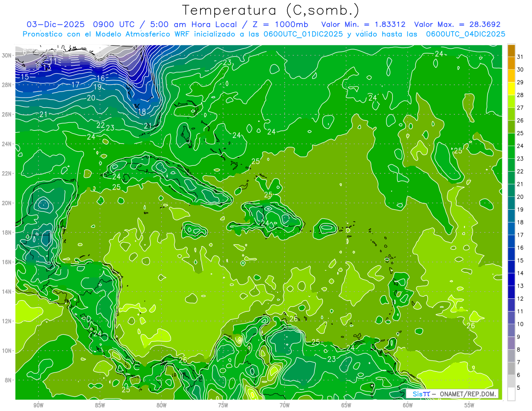Select the '03-Dic-2025' date text

click(x=56, y=24)
